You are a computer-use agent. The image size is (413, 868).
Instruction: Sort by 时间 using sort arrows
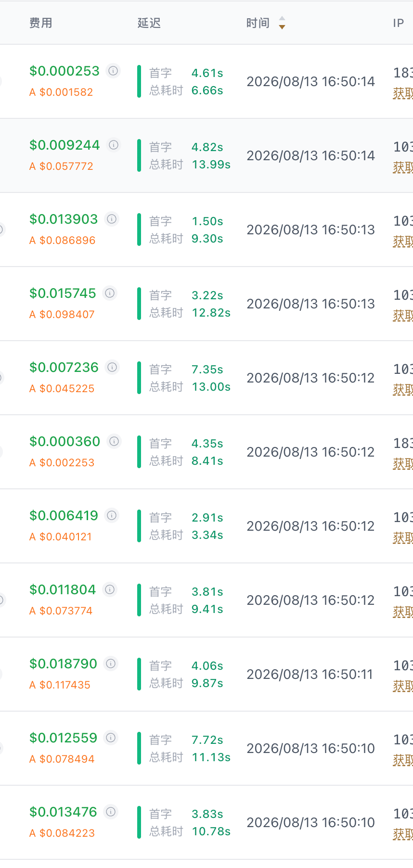tap(282, 23)
